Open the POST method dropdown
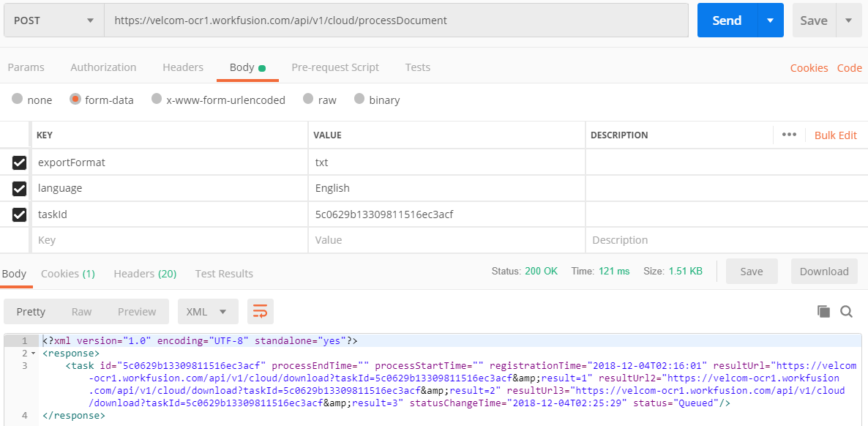 pyautogui.click(x=53, y=20)
